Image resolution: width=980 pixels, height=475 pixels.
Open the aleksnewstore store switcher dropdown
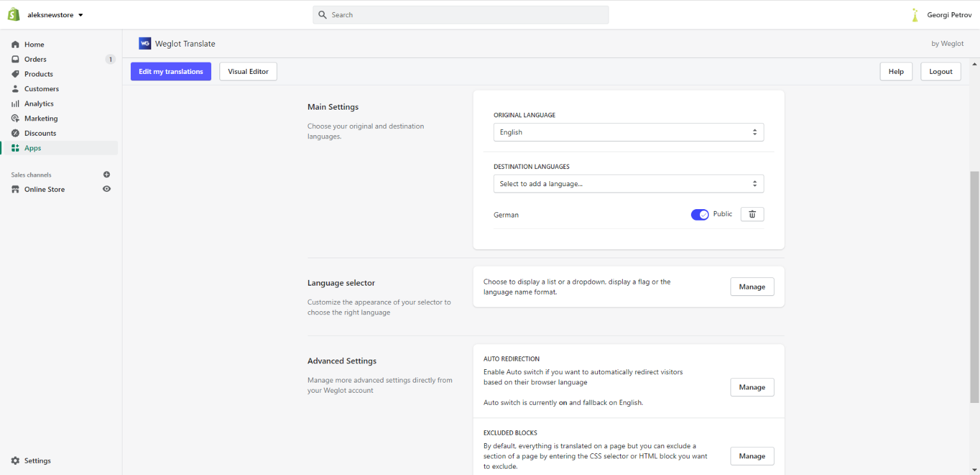[56, 15]
